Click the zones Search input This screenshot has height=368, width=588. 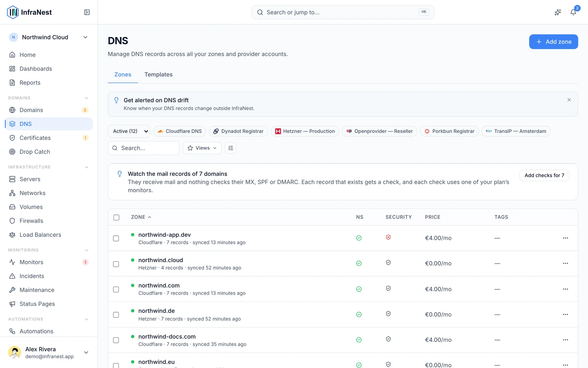click(x=144, y=148)
